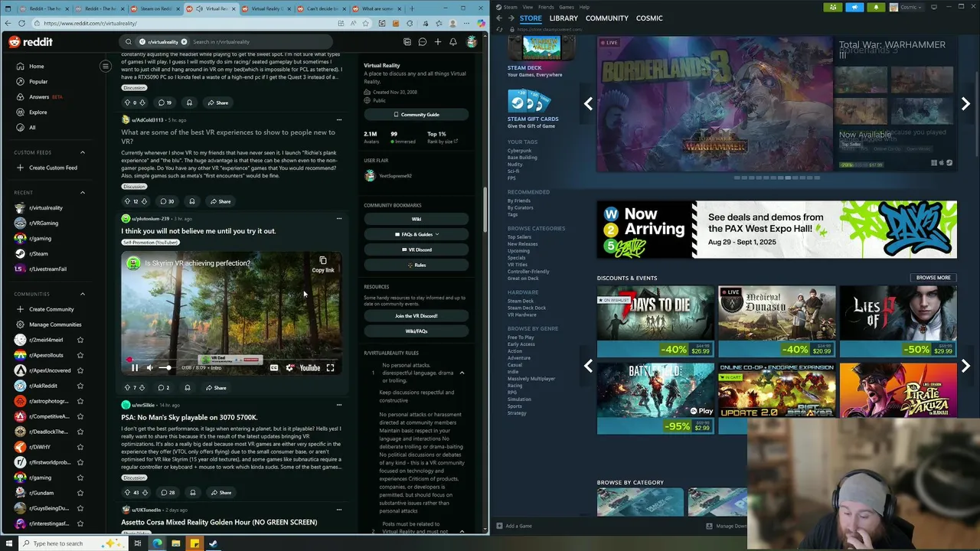Open r/VRGaming from recent list
This screenshot has width=980, height=551.
tap(44, 223)
